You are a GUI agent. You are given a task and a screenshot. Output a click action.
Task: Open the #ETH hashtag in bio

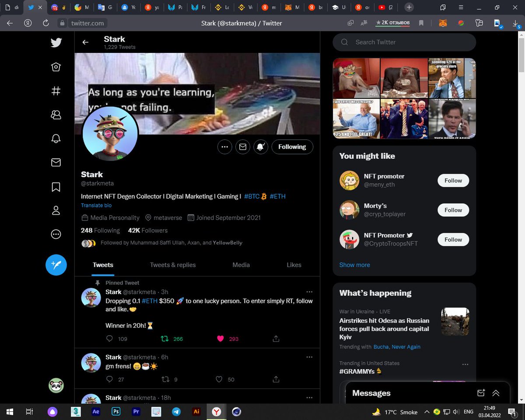[x=278, y=196]
